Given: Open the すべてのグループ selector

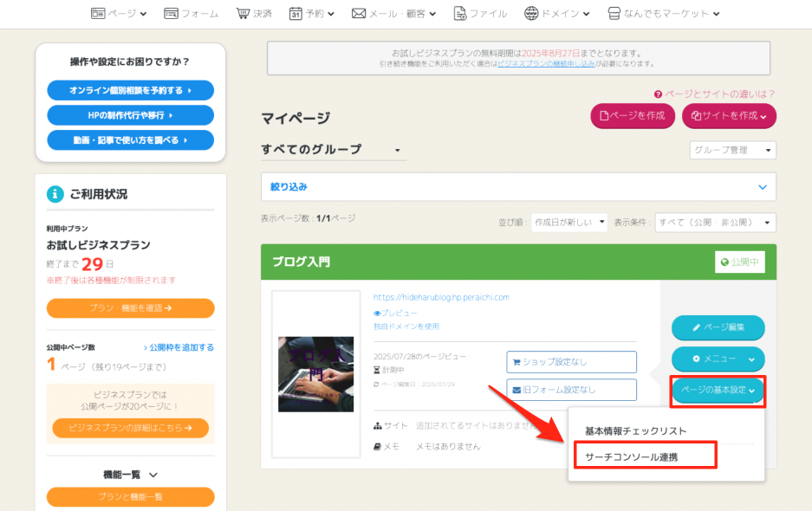Looking at the screenshot, I should [333, 150].
